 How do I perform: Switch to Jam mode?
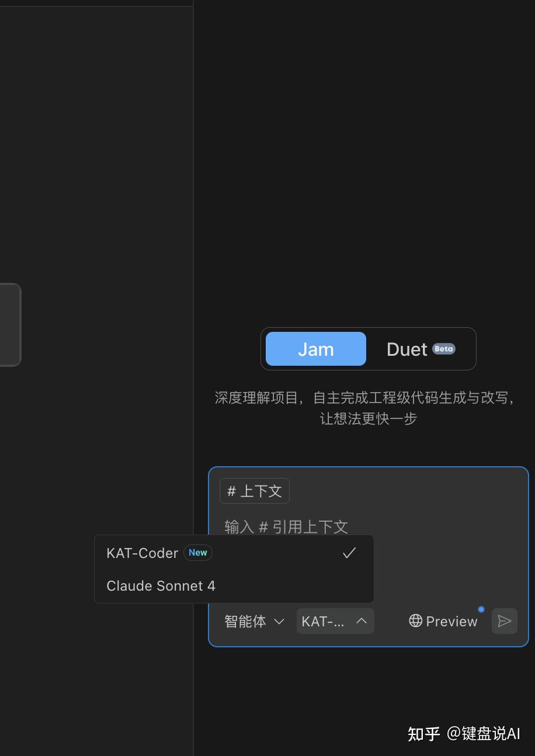(x=315, y=348)
